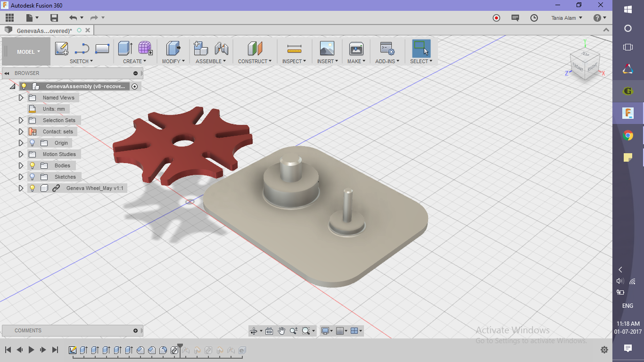Viewport: 644px width, 362px height.
Task: Toggle Sketches folder visibility bulb
Action: pos(33,177)
